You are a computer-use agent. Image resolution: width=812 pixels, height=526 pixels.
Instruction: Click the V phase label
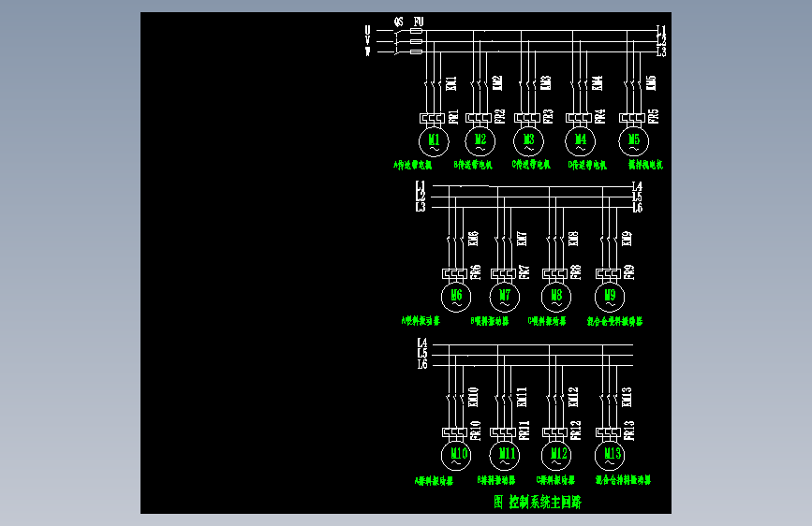[368, 40]
